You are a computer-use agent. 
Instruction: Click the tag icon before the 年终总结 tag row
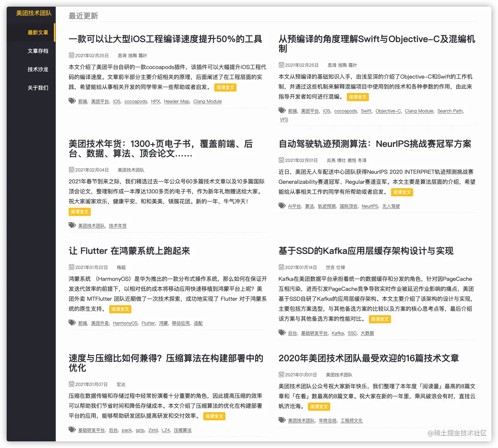[x=282, y=420]
